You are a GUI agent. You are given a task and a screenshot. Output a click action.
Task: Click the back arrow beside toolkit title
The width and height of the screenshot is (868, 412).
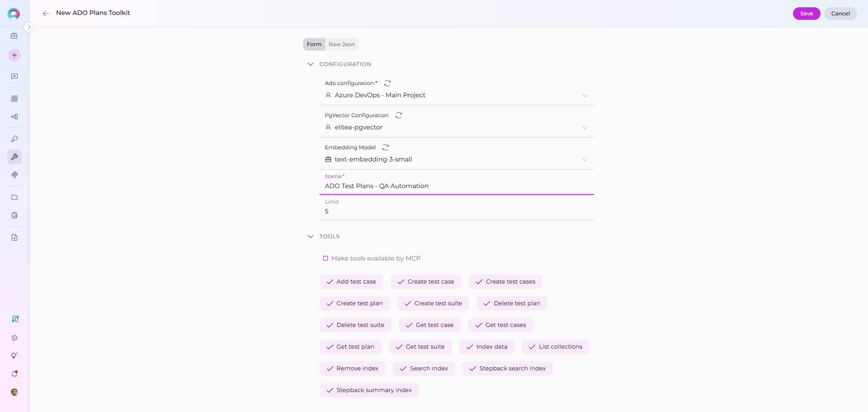[46, 14]
